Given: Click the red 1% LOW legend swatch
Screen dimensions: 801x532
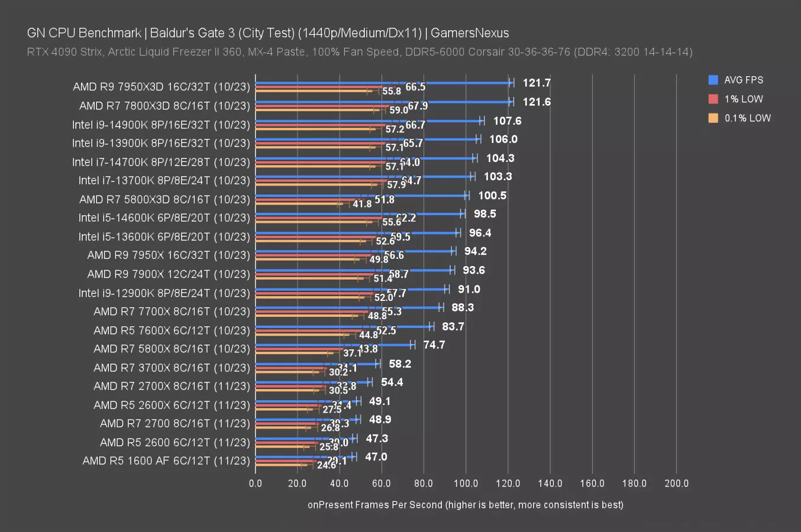Looking at the screenshot, I should coord(713,99).
